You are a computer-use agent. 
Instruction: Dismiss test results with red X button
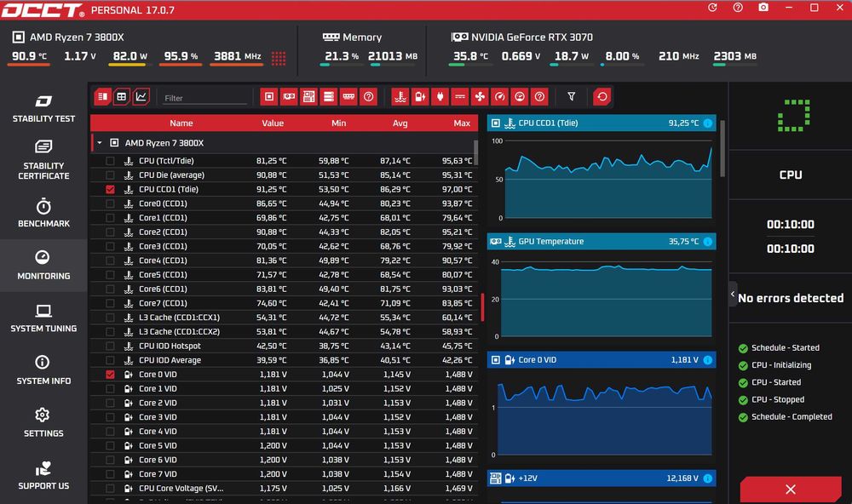[791, 490]
